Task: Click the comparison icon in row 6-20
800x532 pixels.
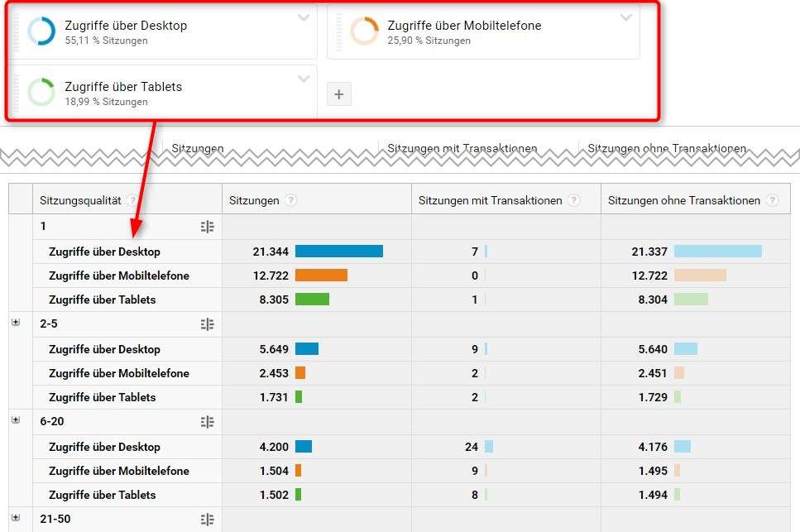Action: (x=207, y=422)
